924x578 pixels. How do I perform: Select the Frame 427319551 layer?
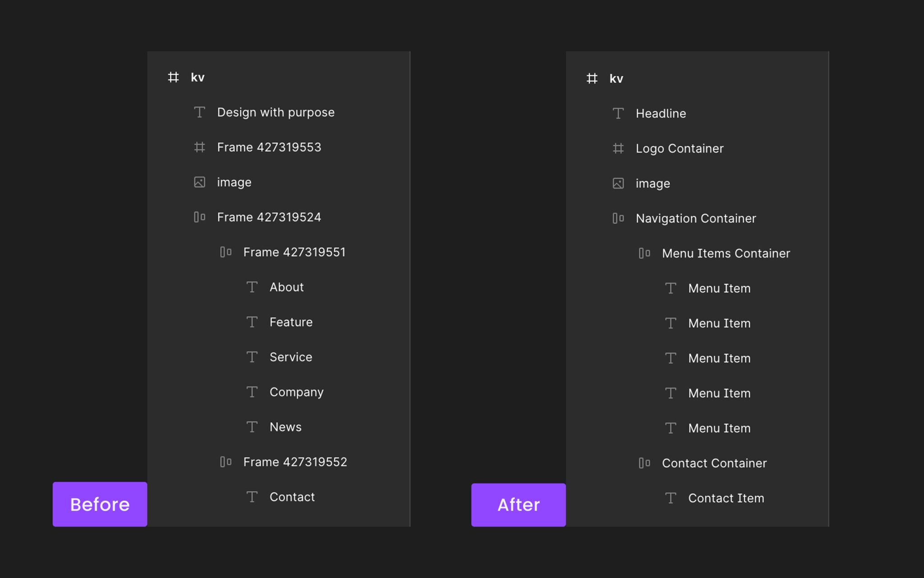pos(294,252)
